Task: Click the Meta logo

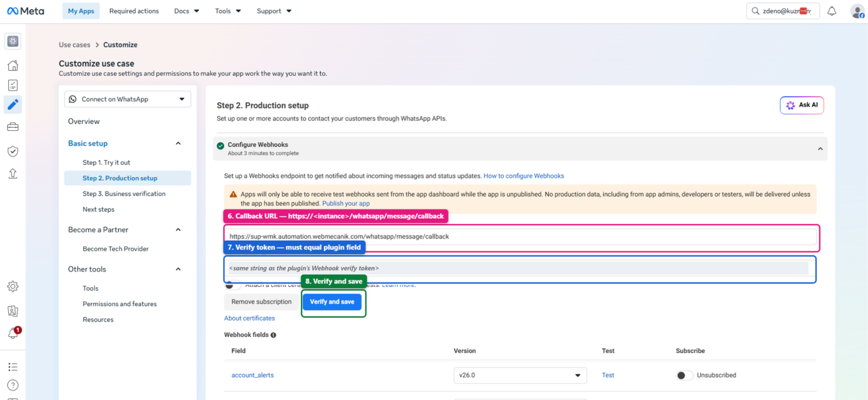Action: (x=26, y=11)
